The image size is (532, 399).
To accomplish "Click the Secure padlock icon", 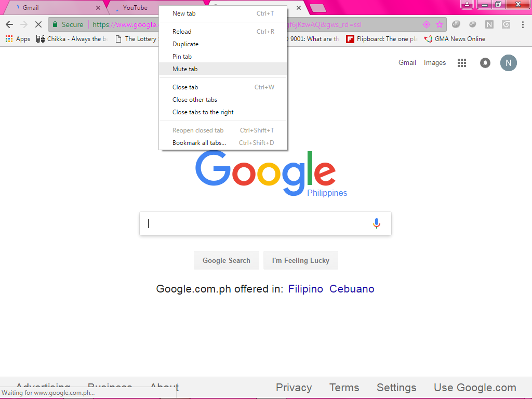I will pyautogui.click(x=55, y=24).
